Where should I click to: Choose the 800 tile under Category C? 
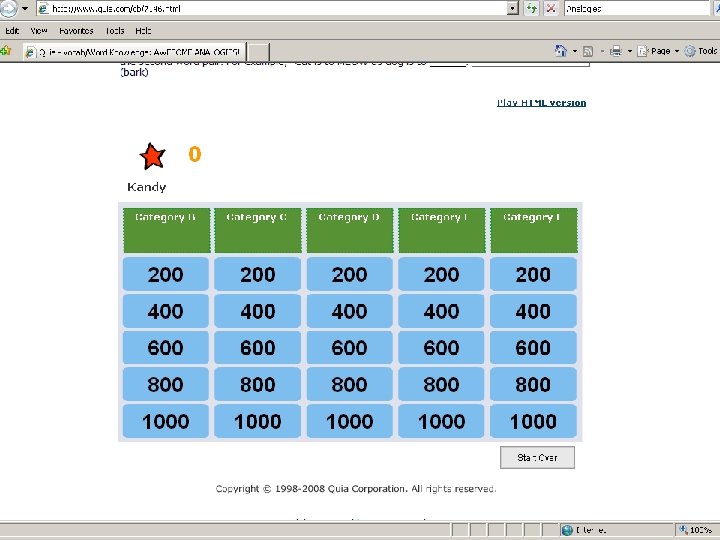[x=258, y=384]
